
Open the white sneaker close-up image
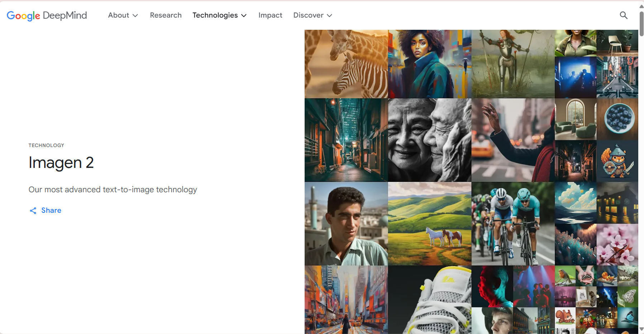(x=430, y=300)
